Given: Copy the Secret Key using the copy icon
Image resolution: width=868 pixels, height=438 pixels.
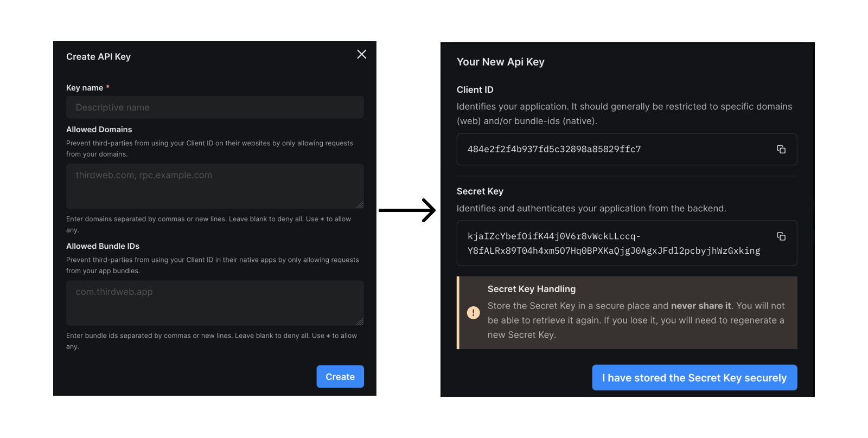Looking at the screenshot, I should 781,236.
